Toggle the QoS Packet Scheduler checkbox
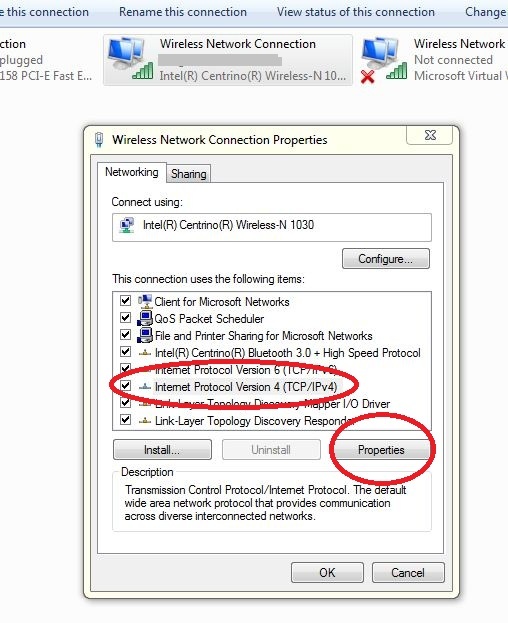The image size is (508, 623). pyautogui.click(x=126, y=318)
